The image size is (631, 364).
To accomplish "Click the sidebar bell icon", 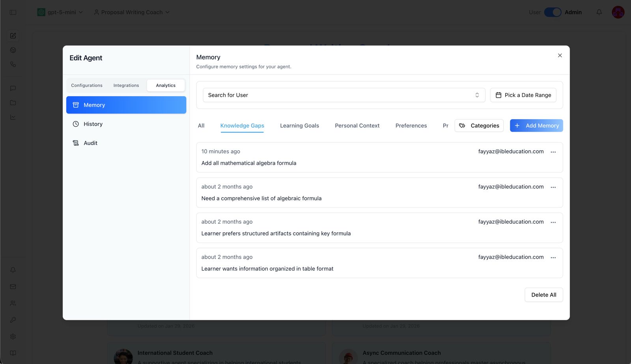I will pyautogui.click(x=13, y=270).
